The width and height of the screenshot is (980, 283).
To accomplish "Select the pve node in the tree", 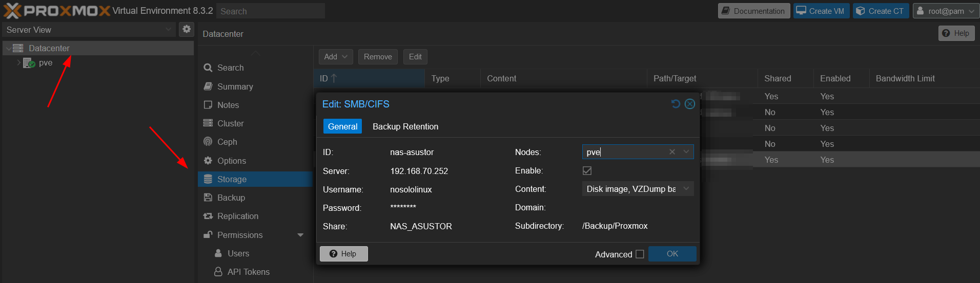I will tap(45, 63).
